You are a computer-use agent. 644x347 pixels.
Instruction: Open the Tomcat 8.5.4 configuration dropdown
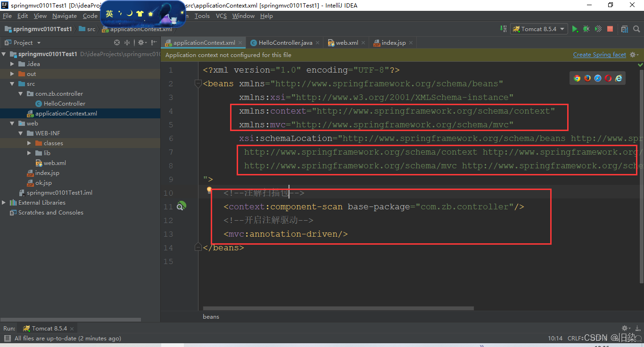(539, 29)
